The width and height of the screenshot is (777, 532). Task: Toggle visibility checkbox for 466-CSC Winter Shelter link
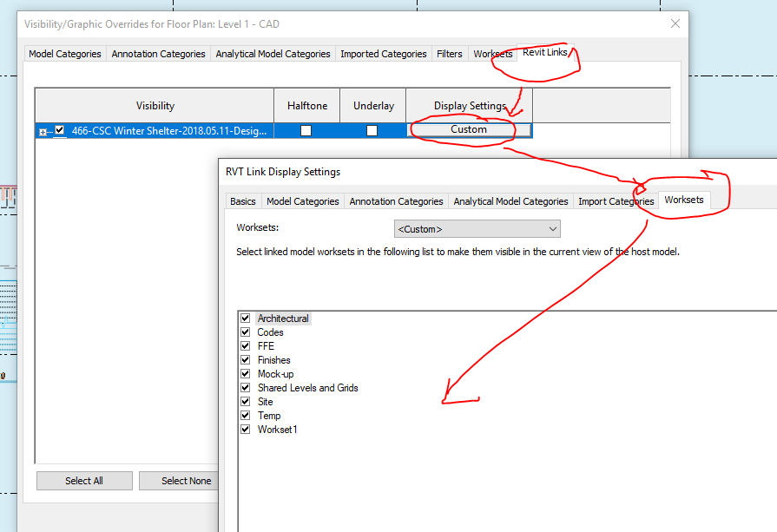[60, 130]
